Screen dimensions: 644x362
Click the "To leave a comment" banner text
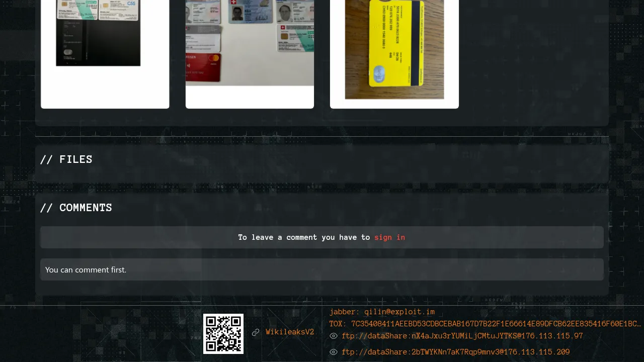tap(304, 237)
